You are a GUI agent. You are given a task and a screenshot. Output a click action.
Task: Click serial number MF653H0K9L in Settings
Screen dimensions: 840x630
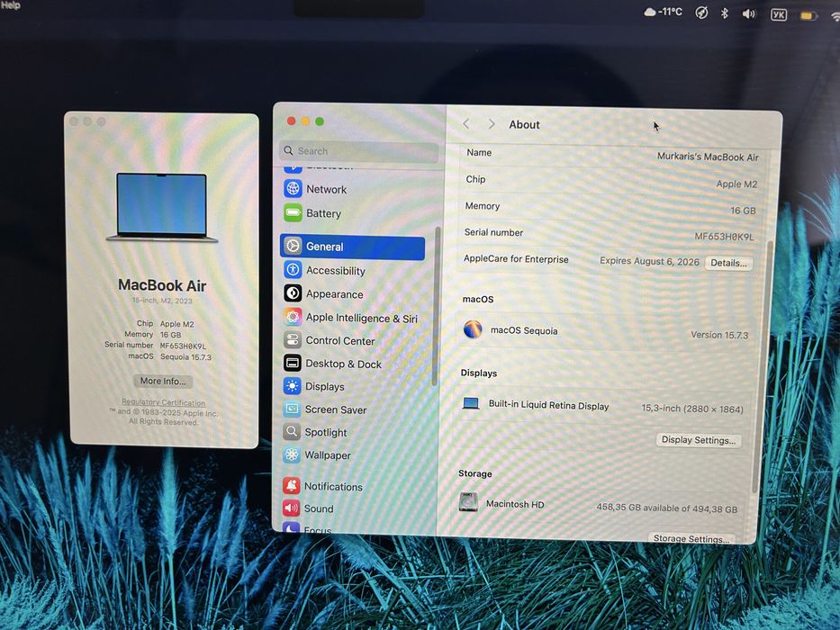click(x=724, y=236)
